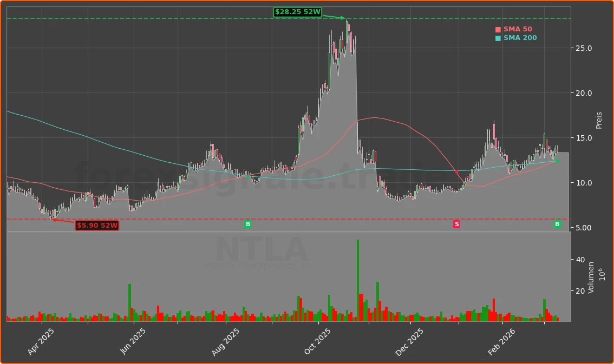Open the $28.25 52W high label
Viewport: 614px width, 364px height.
tap(298, 11)
